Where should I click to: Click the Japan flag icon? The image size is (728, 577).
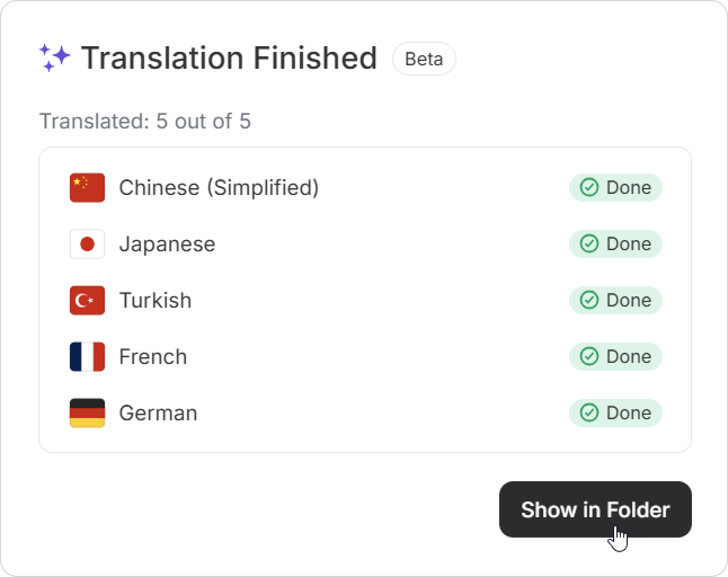(x=87, y=244)
